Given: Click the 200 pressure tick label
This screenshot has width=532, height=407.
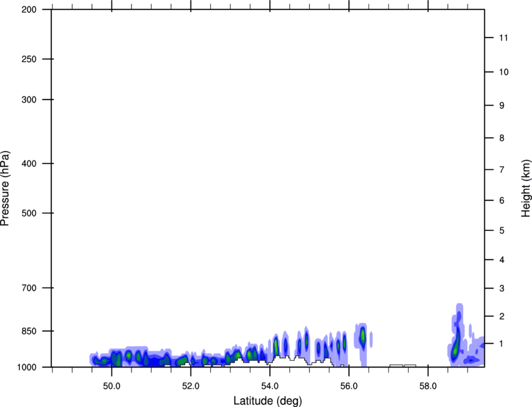Looking at the screenshot, I should point(29,9).
